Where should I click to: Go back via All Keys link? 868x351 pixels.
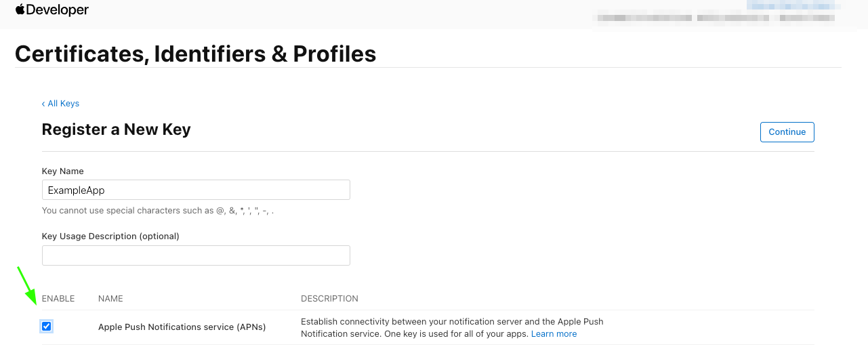click(x=60, y=104)
